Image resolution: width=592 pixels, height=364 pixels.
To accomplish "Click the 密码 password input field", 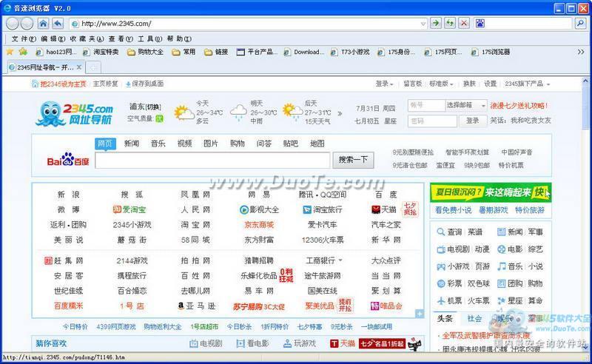I will (x=432, y=121).
